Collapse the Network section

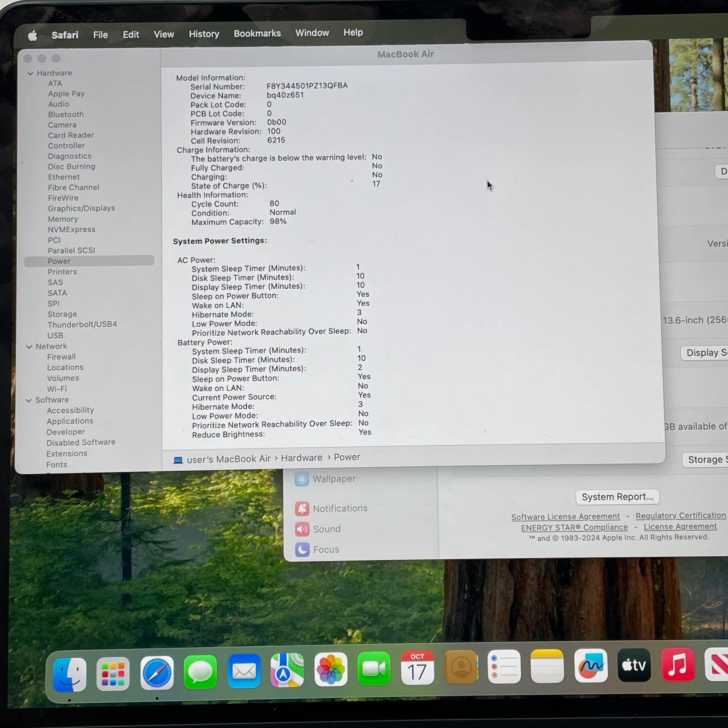pos(30,347)
